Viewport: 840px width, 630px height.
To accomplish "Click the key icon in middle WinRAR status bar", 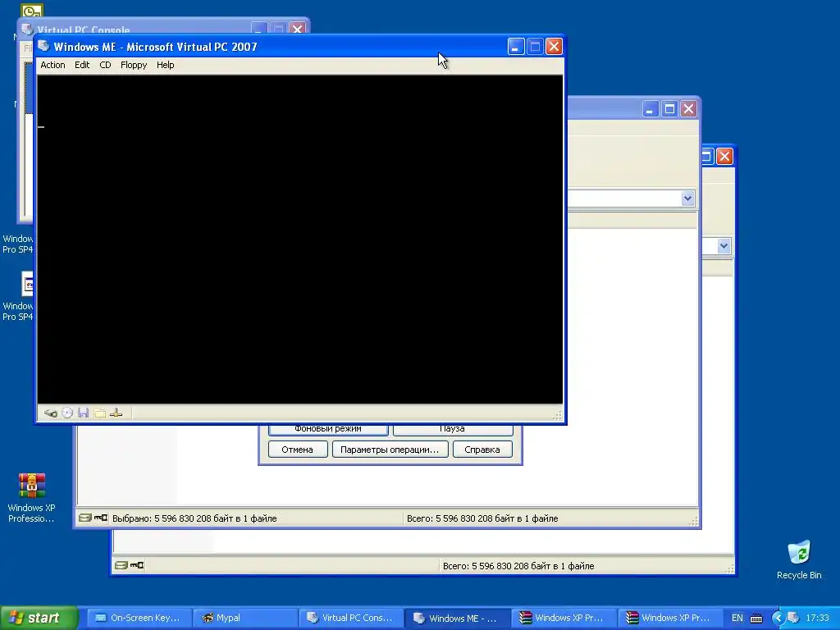I will coord(101,518).
